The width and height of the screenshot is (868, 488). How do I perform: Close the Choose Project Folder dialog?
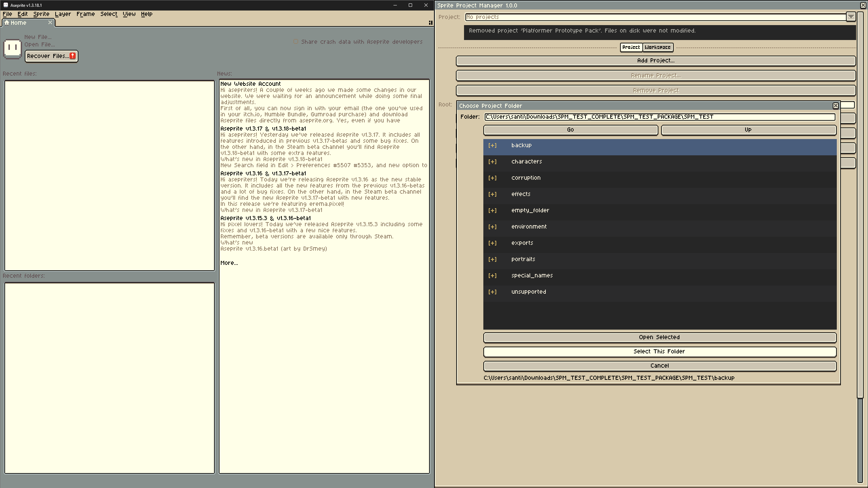coord(836,106)
